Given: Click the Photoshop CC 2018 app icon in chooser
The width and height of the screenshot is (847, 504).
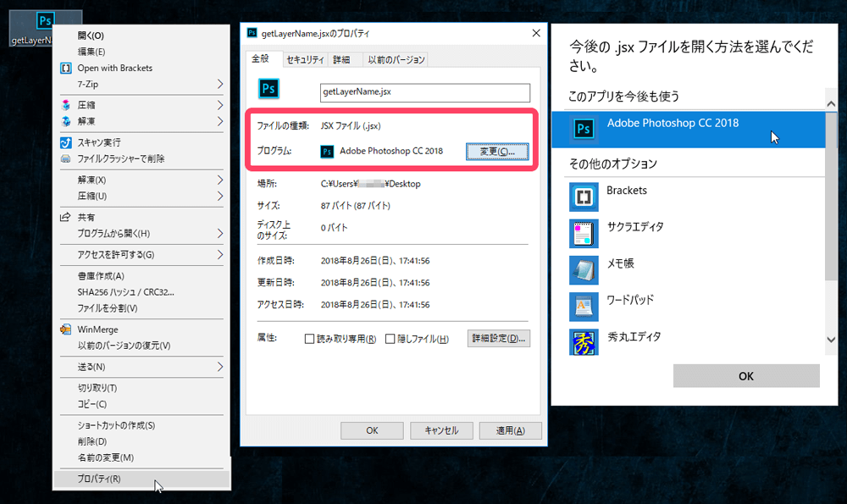Looking at the screenshot, I should (584, 129).
